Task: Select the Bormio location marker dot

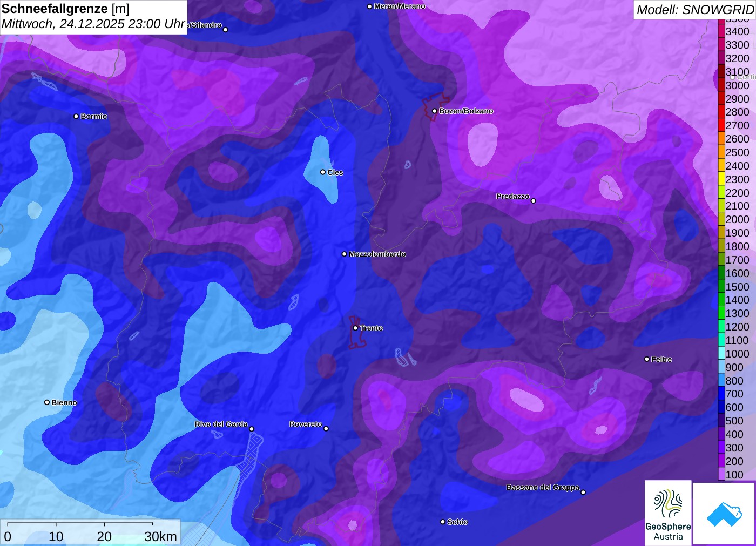Action: click(76, 116)
